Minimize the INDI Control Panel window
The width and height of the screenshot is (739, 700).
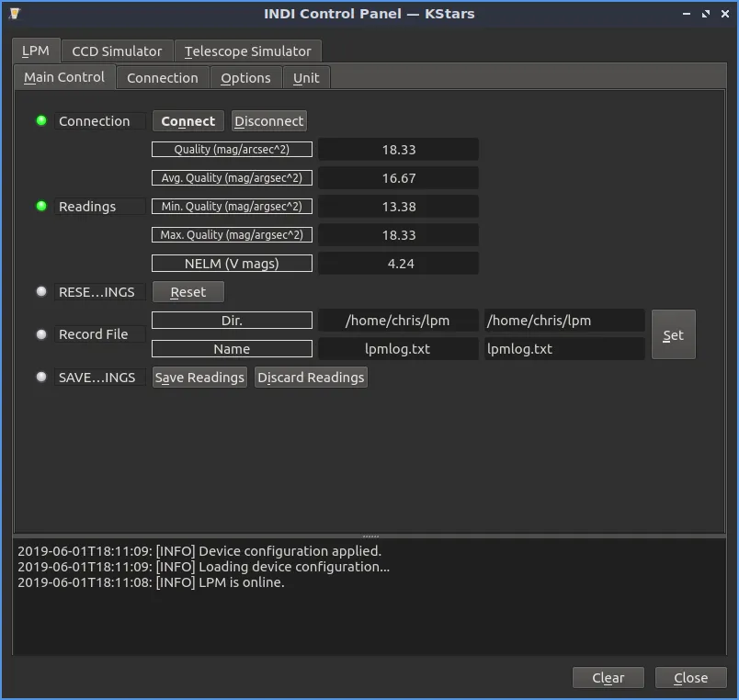click(687, 14)
